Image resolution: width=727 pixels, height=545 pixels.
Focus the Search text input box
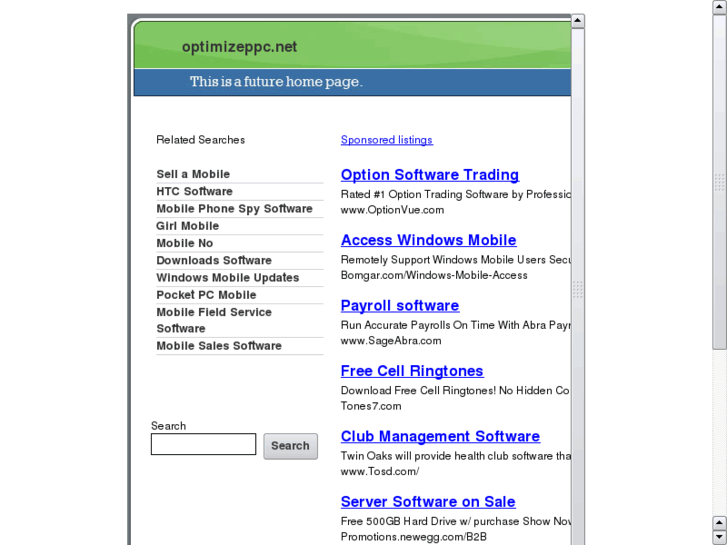point(203,444)
